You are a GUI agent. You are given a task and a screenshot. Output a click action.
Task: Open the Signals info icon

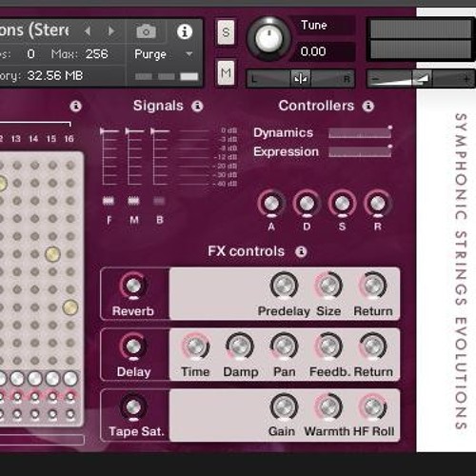[x=197, y=106]
